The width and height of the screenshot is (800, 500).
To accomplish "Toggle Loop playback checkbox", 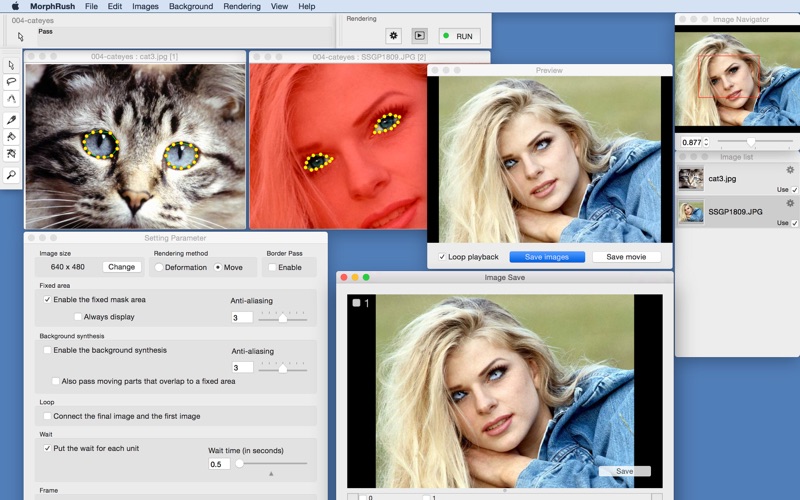I will [x=442, y=257].
